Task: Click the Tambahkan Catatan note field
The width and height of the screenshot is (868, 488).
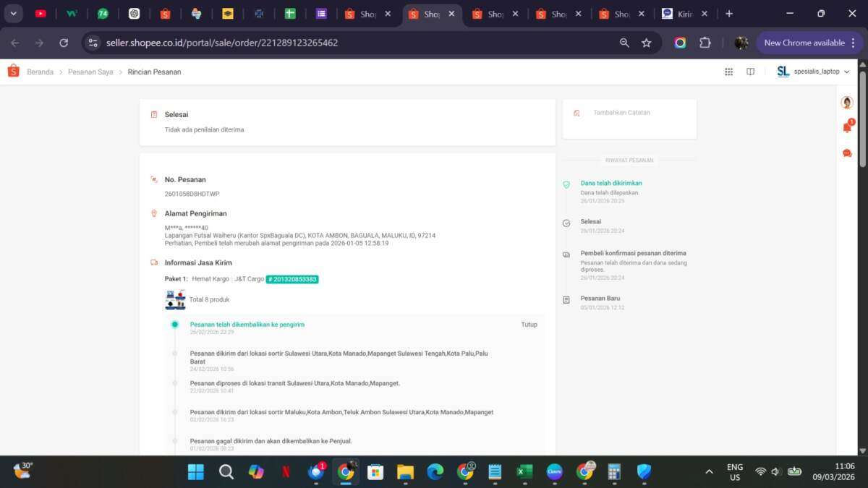Action: pyautogui.click(x=629, y=113)
